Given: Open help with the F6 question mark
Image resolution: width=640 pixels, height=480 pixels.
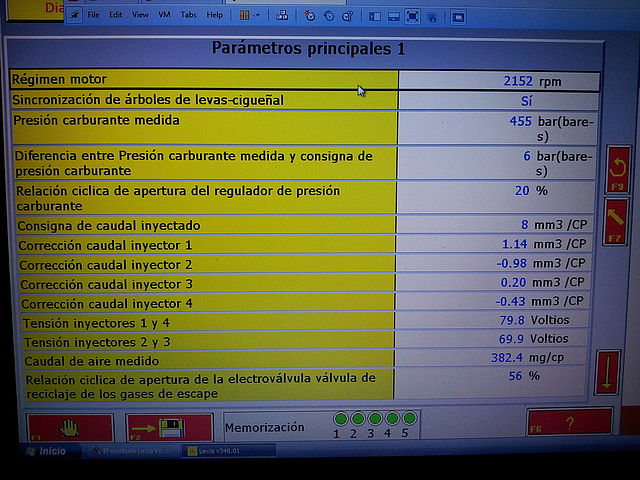Looking at the screenshot, I should [568, 424].
